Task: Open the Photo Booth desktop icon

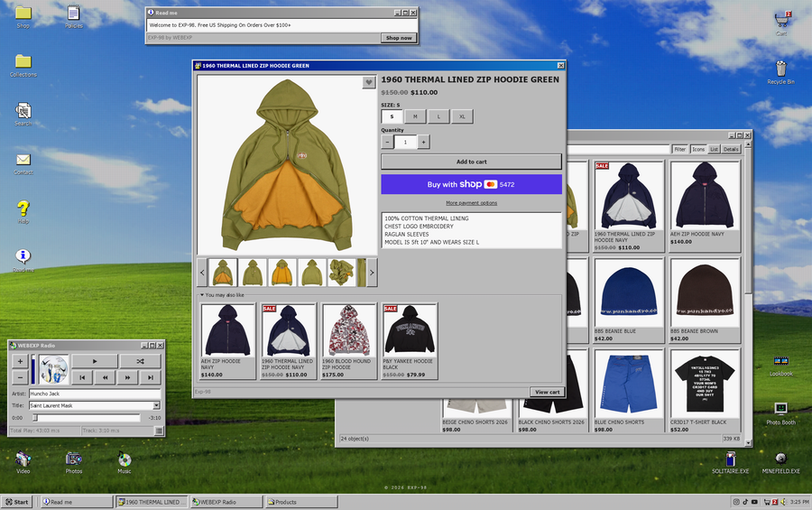Action: [781, 413]
